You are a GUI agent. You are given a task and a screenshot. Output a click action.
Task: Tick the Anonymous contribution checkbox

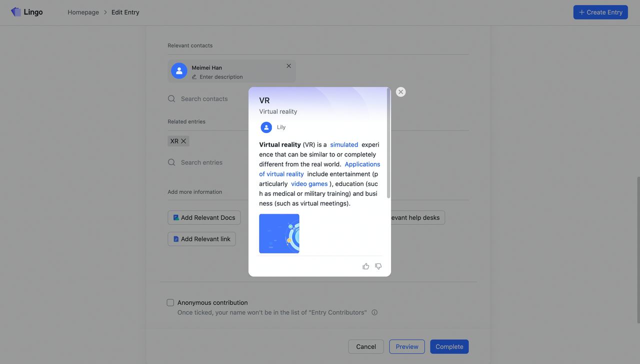point(170,302)
